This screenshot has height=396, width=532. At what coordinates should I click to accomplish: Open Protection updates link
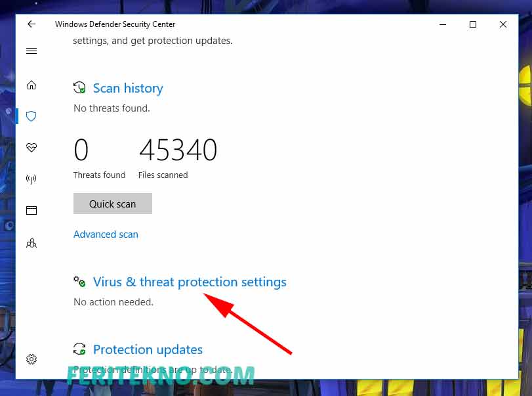coord(148,349)
